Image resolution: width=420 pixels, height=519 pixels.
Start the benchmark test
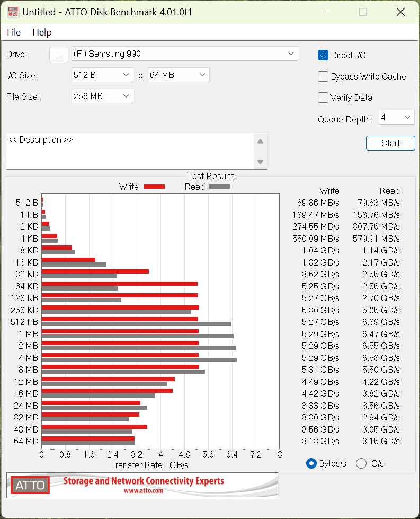tap(390, 143)
